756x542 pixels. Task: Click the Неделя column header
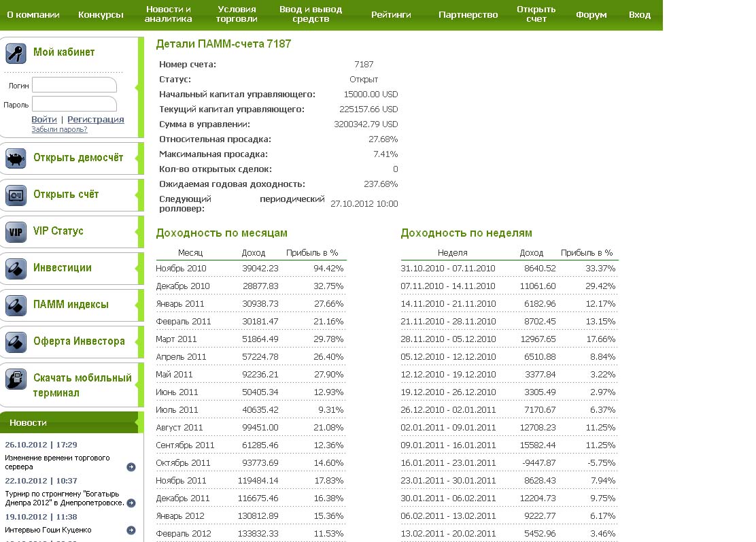point(452,253)
